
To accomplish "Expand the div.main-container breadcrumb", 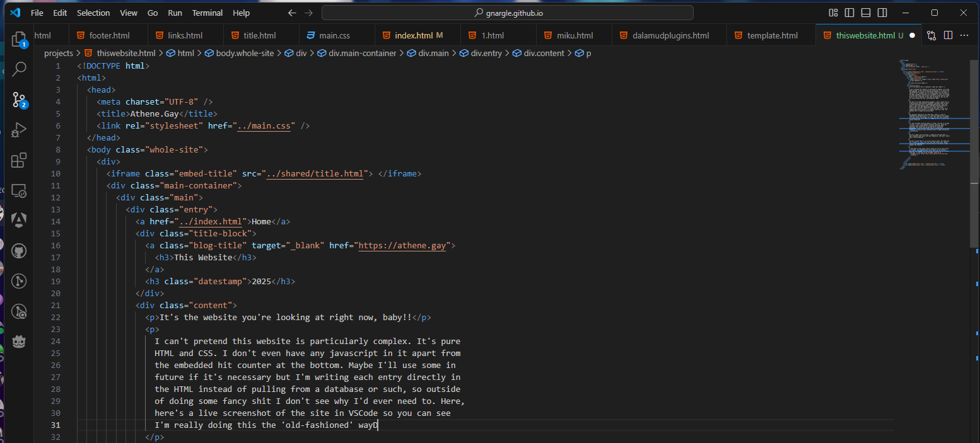I will pyautogui.click(x=362, y=54).
